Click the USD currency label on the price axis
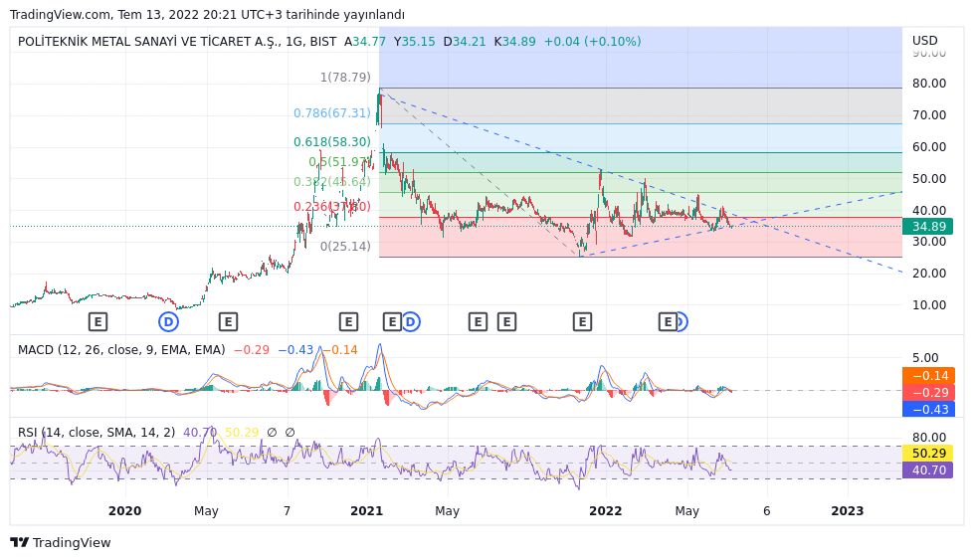This screenshot has height=560, width=974. tap(925, 41)
